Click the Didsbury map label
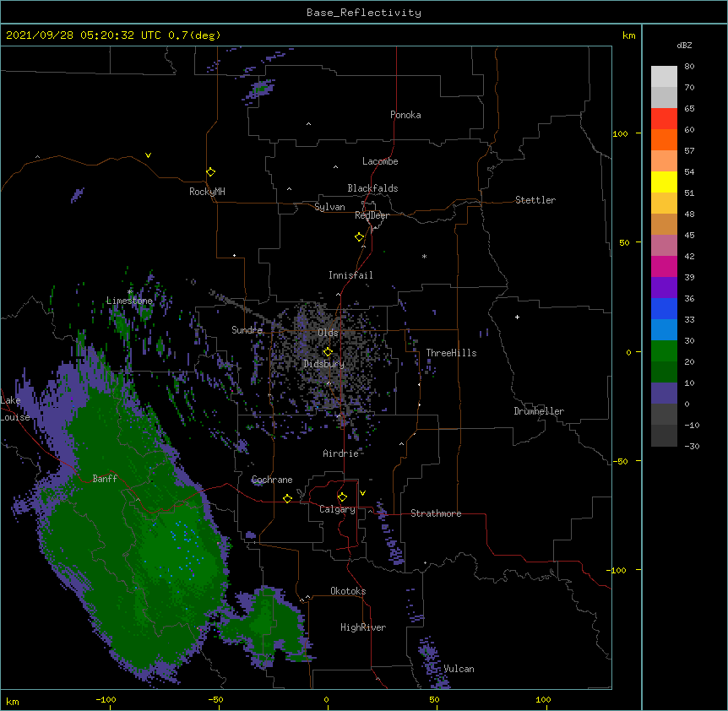This screenshot has width=728, height=711. (323, 364)
